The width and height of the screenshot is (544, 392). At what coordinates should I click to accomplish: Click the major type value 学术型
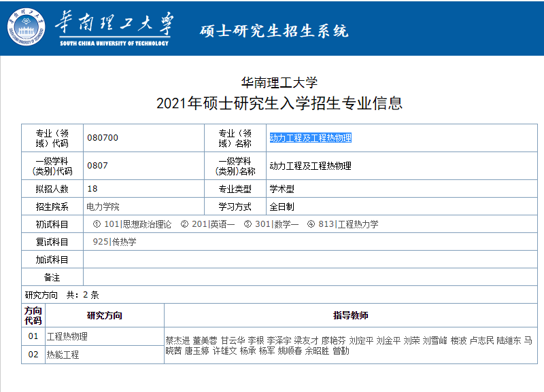(x=282, y=189)
